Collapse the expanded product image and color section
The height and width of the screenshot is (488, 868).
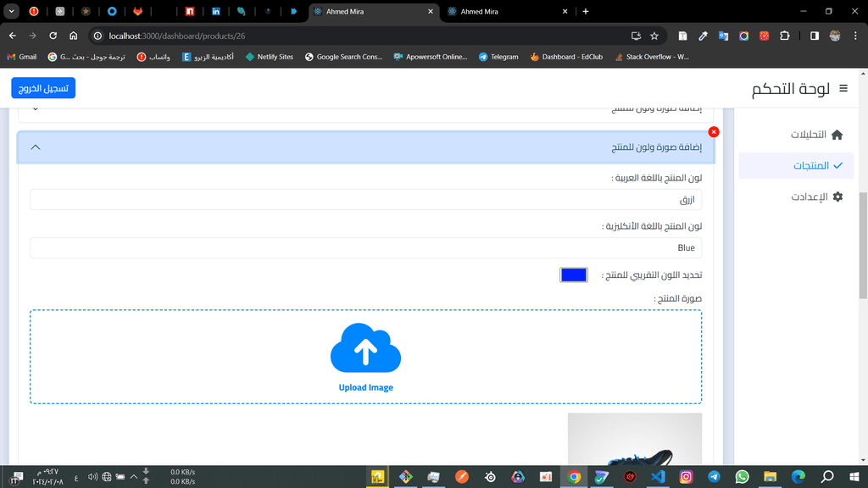[366, 147]
